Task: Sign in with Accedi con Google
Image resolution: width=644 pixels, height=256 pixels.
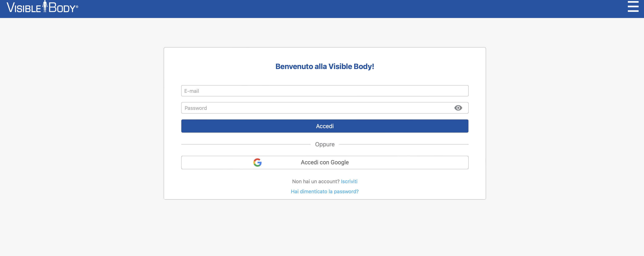Action: (x=325, y=163)
